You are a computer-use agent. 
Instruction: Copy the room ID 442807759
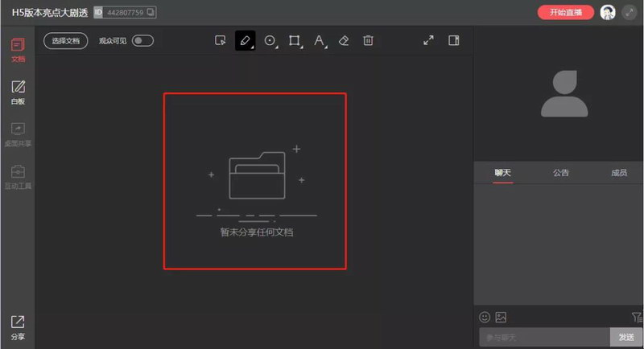point(151,13)
